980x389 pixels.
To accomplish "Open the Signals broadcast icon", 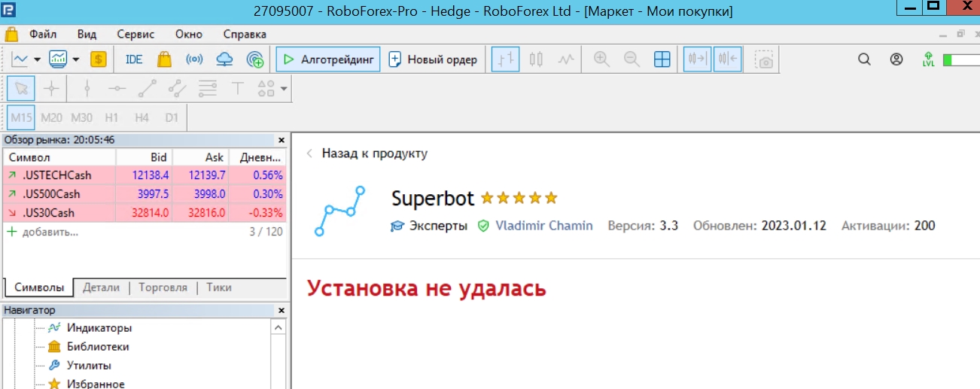I will click(x=194, y=59).
